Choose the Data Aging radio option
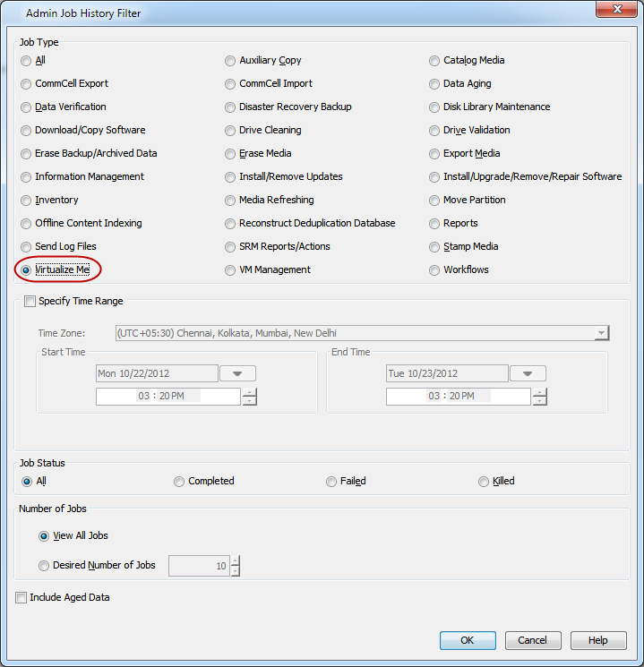This screenshot has width=644, height=667. 434,84
